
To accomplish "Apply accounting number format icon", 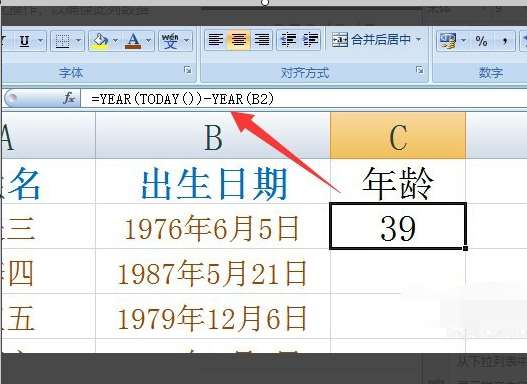I will [x=448, y=41].
